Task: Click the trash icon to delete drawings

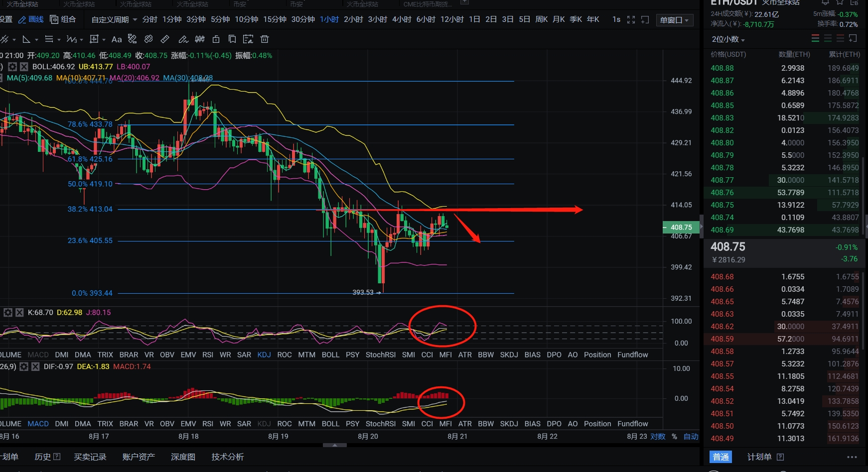Action: click(x=265, y=39)
